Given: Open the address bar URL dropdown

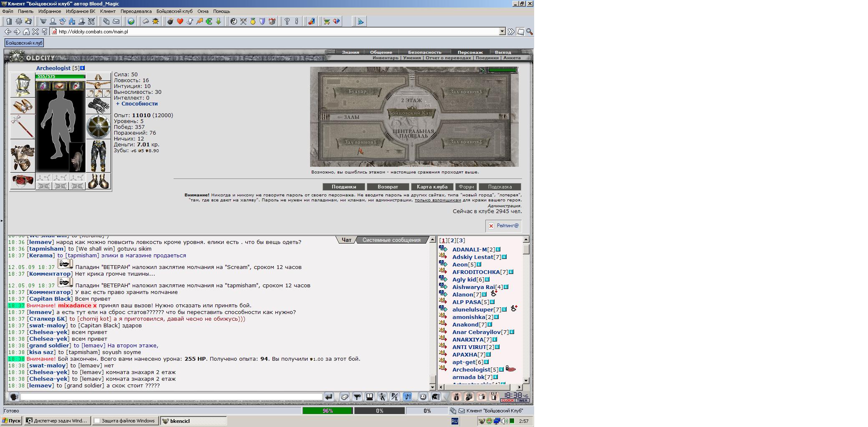Looking at the screenshot, I should point(502,32).
